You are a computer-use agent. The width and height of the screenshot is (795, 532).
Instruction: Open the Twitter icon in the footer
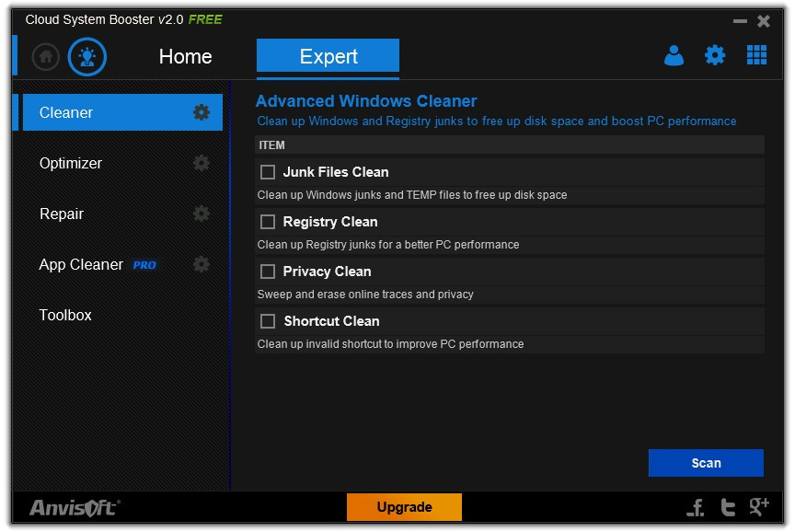(x=728, y=506)
